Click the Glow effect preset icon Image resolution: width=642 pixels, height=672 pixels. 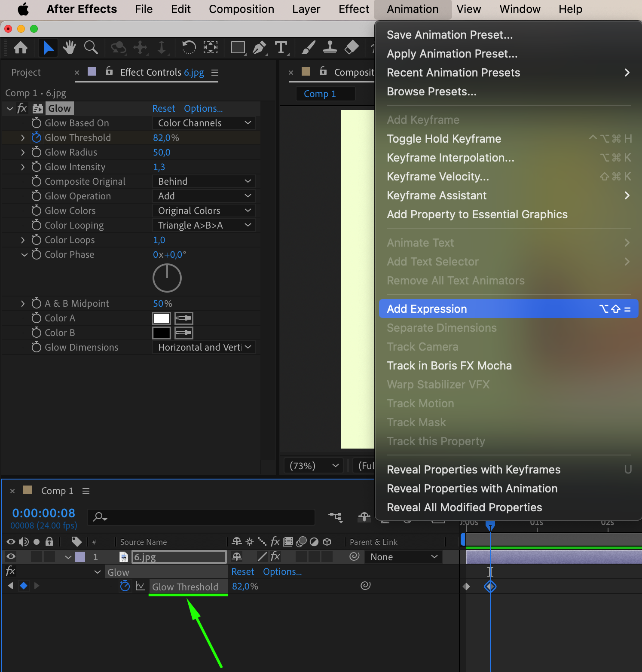tap(38, 109)
